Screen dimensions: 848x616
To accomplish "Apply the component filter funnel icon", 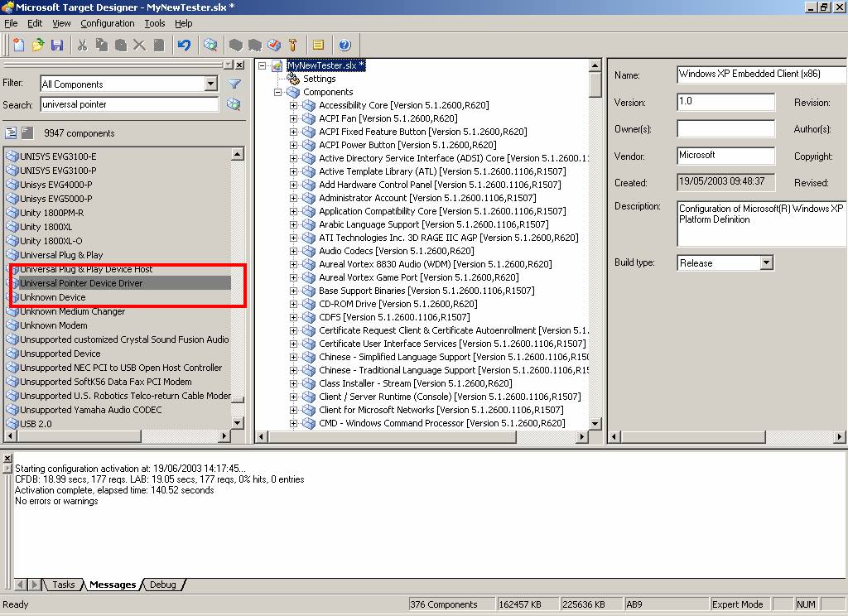I will click(x=234, y=84).
